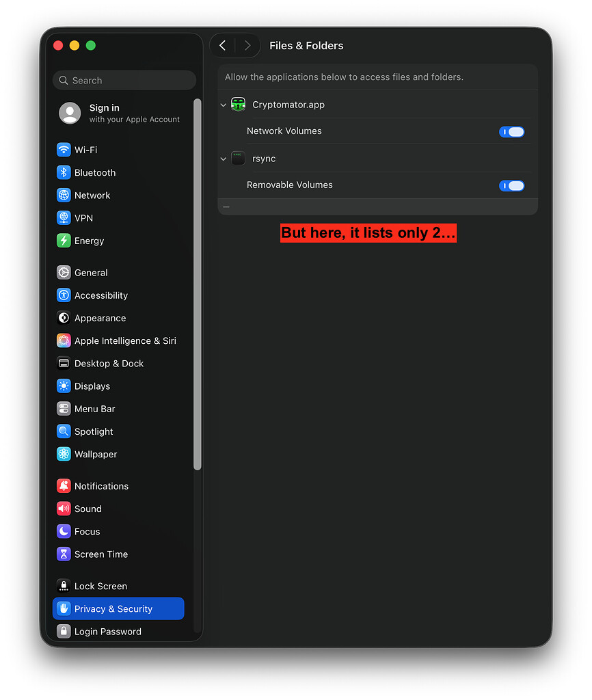Open Accessibility settings from the sidebar
The height and width of the screenshot is (700, 592).
118,295
